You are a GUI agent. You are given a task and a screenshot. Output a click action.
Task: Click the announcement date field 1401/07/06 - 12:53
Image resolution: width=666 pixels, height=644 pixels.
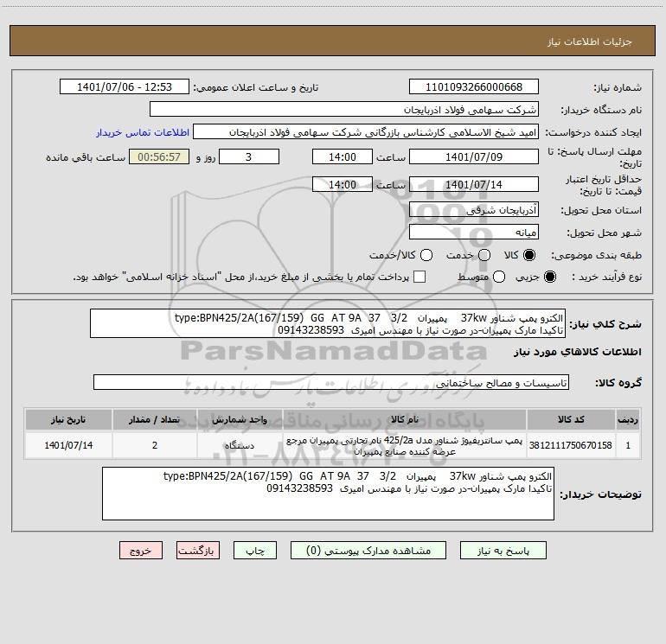125,87
